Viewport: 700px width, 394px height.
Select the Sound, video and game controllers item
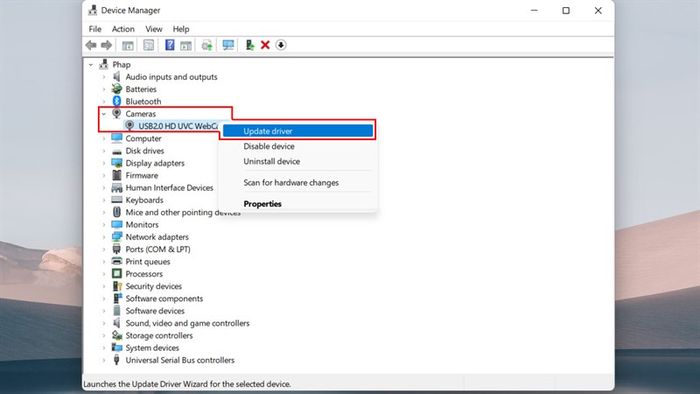pyautogui.click(x=188, y=323)
